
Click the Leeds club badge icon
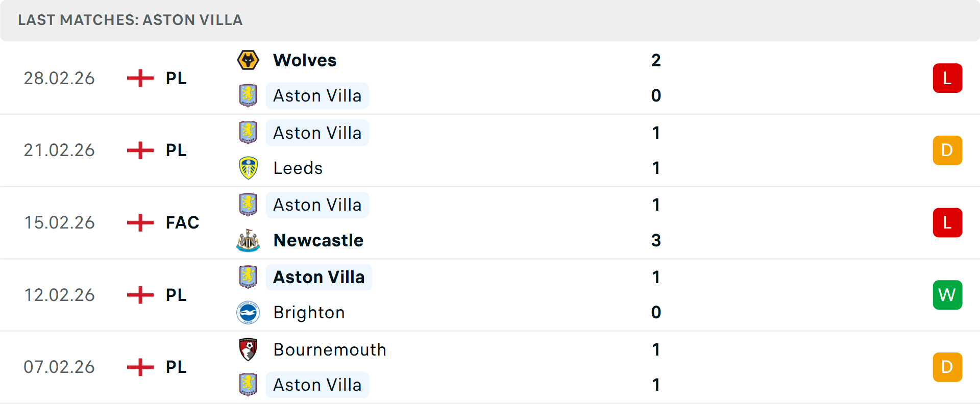tap(248, 168)
